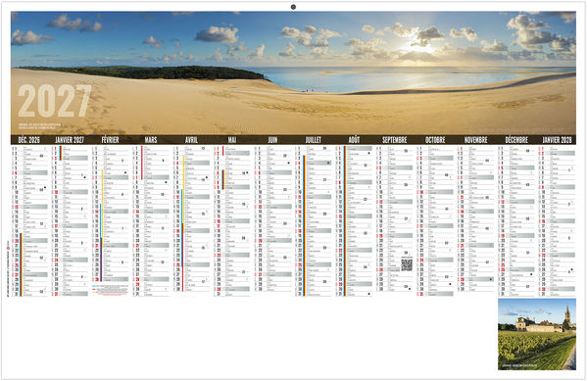
Task: Select the "JANVIER 2028" month header
Action: [x=557, y=140]
